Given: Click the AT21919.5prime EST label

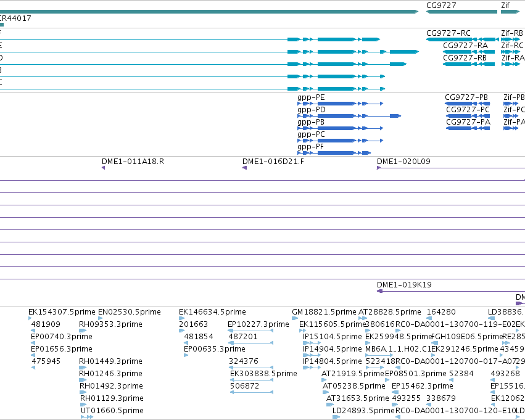Looking at the screenshot, I should point(352,374).
